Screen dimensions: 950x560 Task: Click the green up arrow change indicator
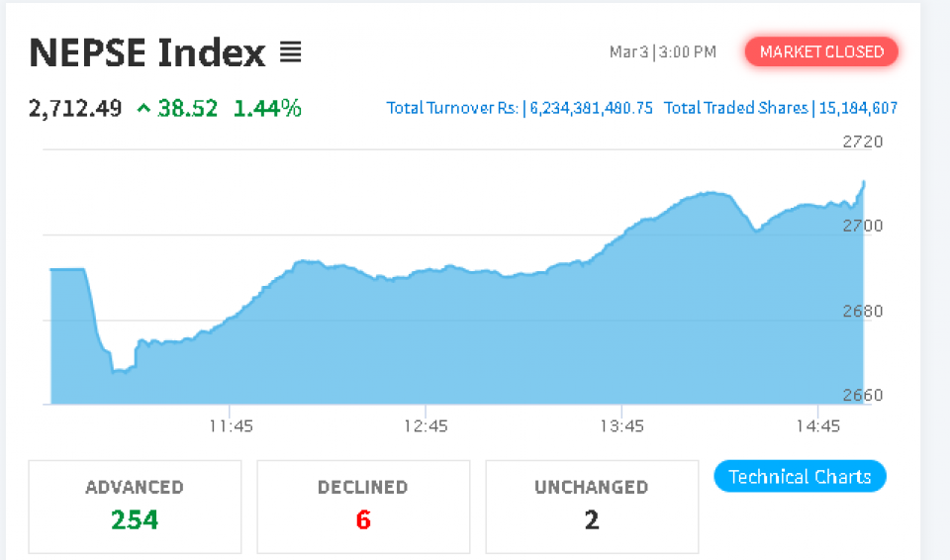tap(144, 109)
